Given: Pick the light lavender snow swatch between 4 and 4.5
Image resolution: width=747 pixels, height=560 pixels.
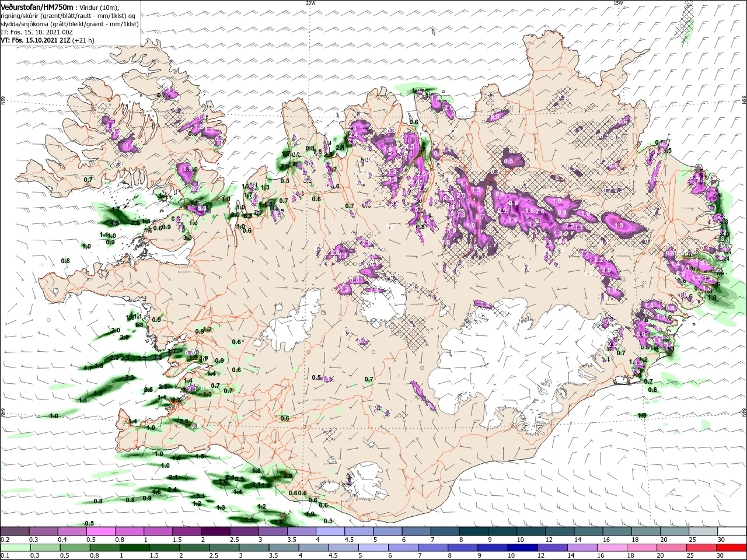Looking at the screenshot, I should (330, 531).
